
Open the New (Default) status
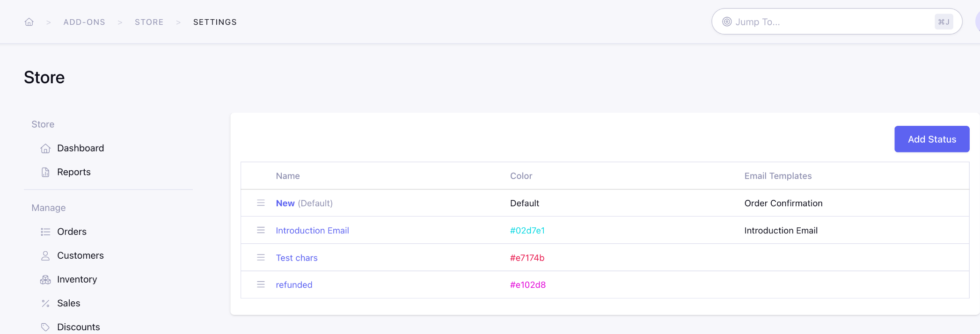(285, 203)
